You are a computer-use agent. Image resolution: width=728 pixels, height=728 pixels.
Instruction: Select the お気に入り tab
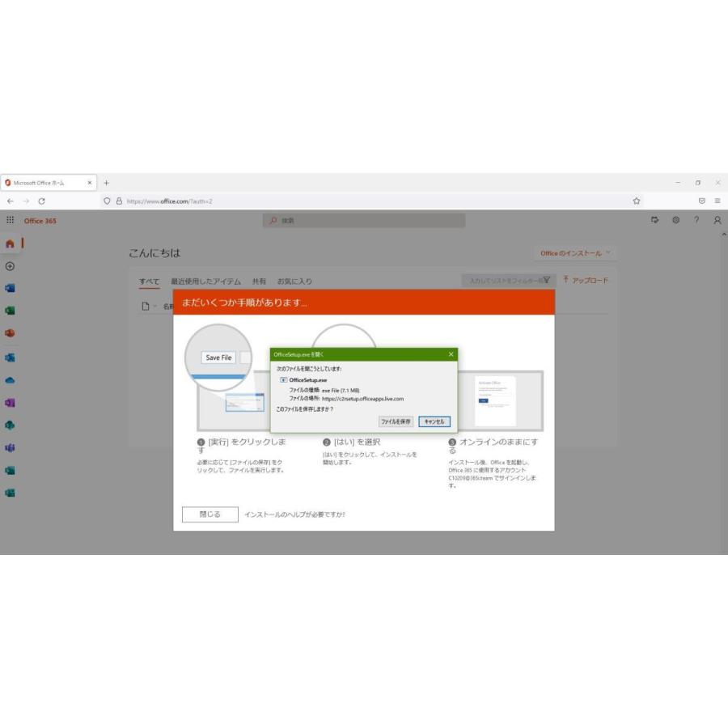coord(294,281)
